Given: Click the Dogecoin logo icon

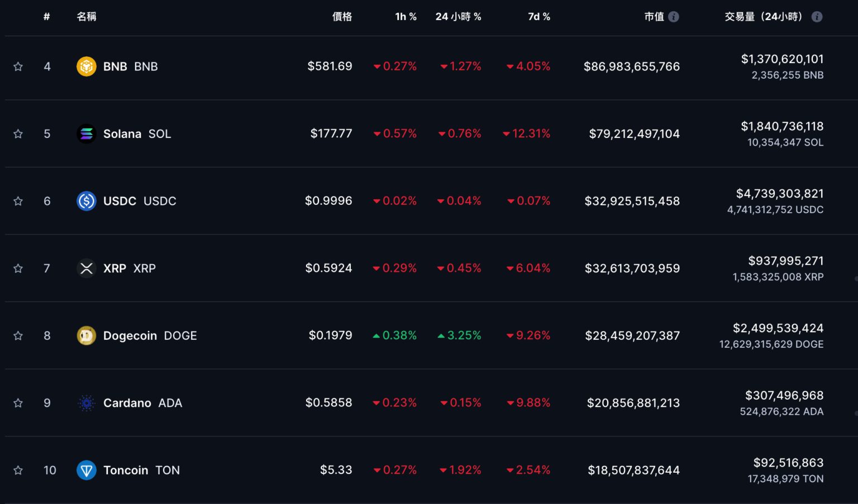Looking at the screenshot, I should point(86,335).
